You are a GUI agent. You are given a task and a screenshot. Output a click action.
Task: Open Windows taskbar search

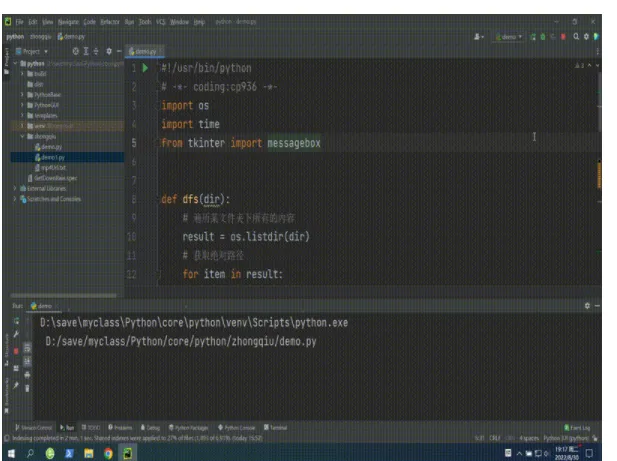30,454
